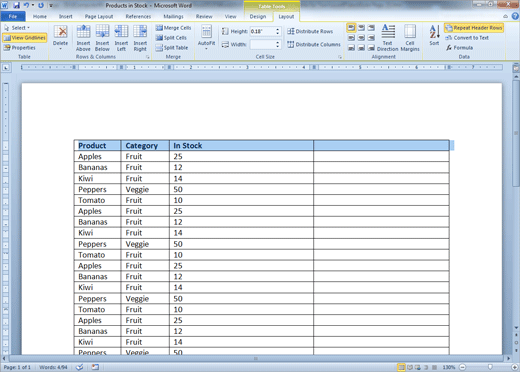This screenshot has height=372, width=520.
Task: Click the Split Table command
Action: point(172,48)
